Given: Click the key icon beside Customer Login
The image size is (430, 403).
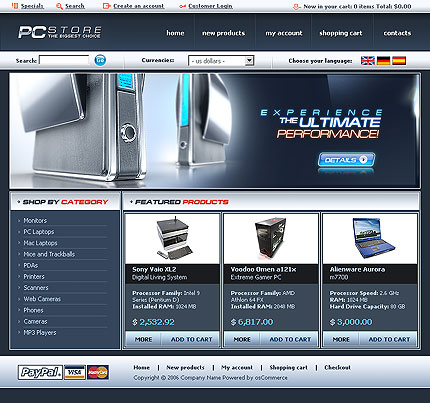Looking at the screenshot, I should 182,6.
